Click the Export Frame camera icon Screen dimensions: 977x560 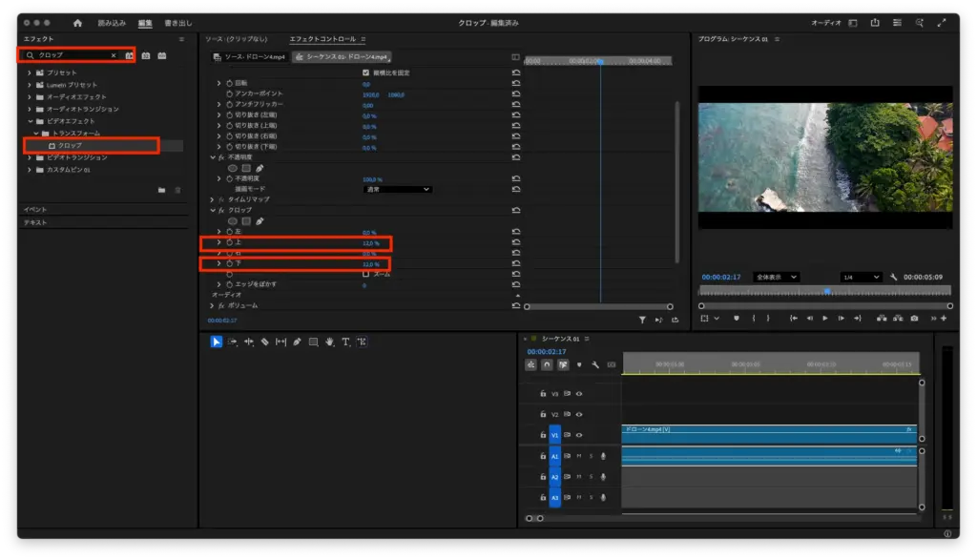tap(914, 318)
